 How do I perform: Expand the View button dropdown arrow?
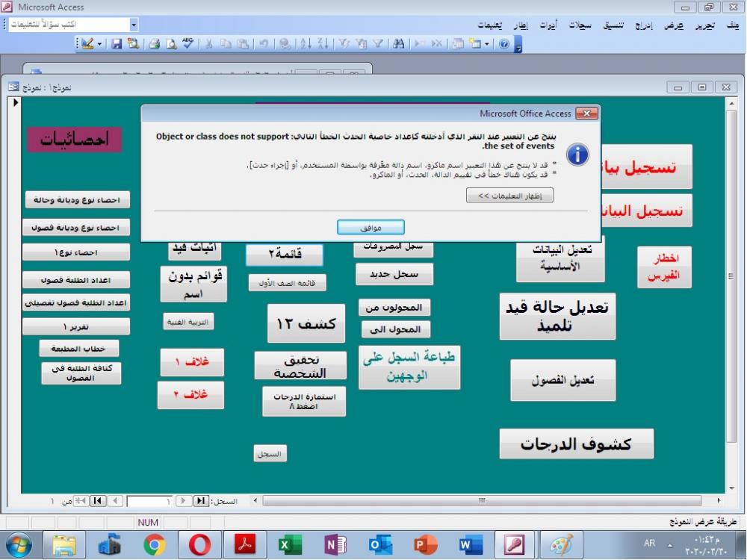pos(99,44)
